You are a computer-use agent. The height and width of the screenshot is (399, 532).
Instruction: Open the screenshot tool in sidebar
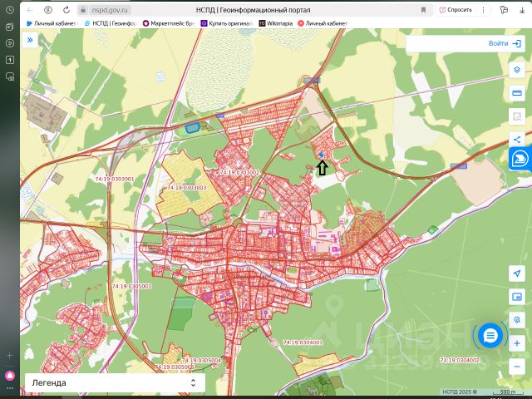pyautogui.click(x=10, y=76)
